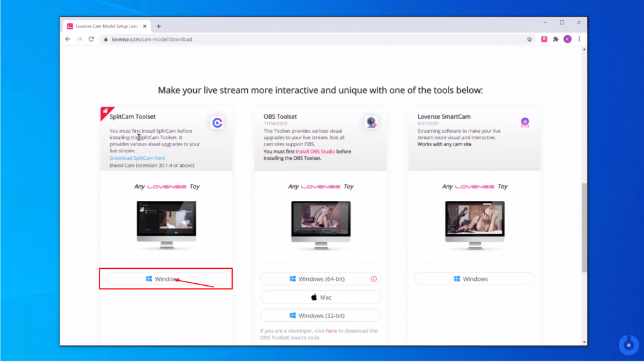Reload the page with the refresh icon

point(91,39)
